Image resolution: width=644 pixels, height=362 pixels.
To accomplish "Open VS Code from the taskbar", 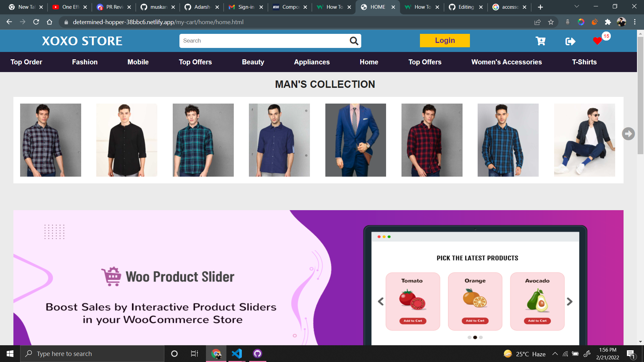I will tap(237, 353).
